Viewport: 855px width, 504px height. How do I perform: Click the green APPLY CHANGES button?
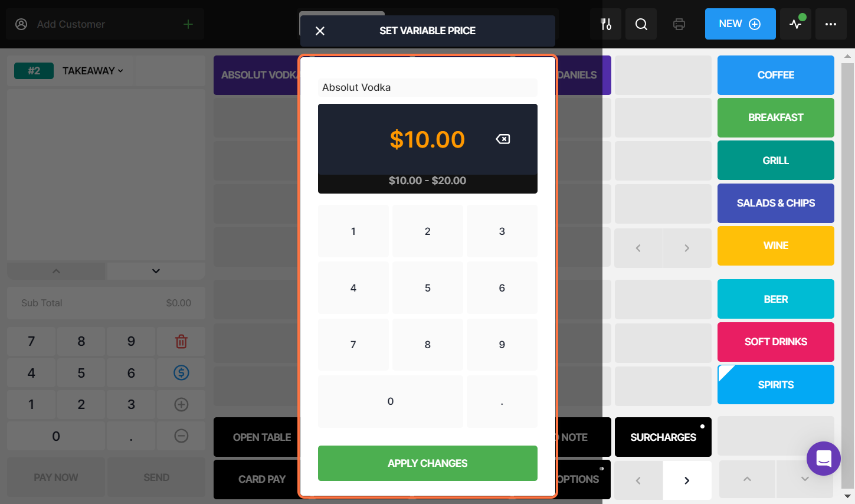tap(428, 463)
